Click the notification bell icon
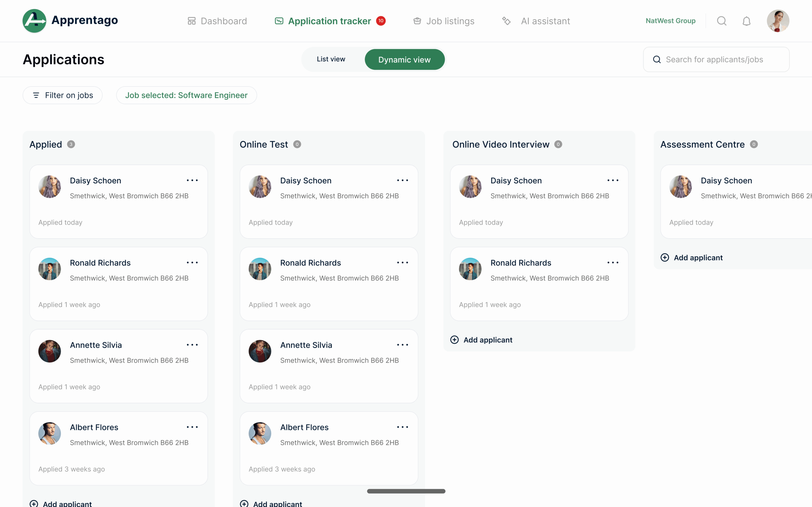Screen dimensions: 812x507 click(x=746, y=21)
